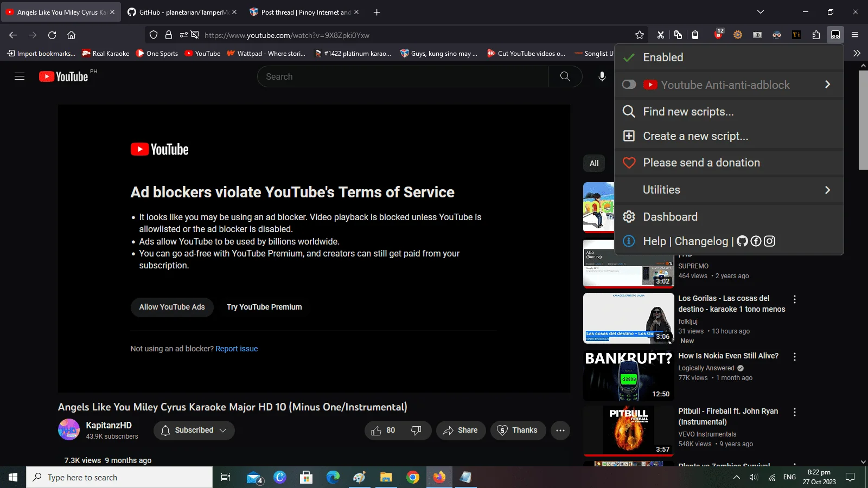This screenshot has height=488, width=868.
Task: Select Find new scripts menu item
Action: pos(729,112)
